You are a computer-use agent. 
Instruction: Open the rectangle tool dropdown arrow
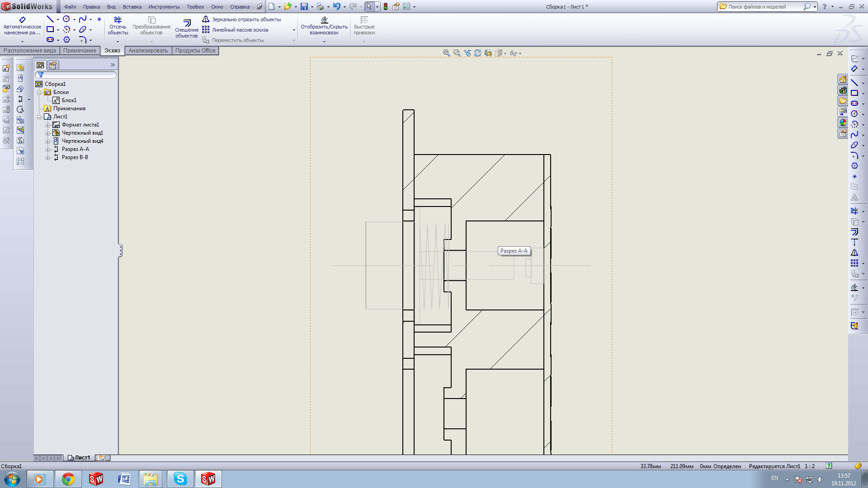(58, 30)
